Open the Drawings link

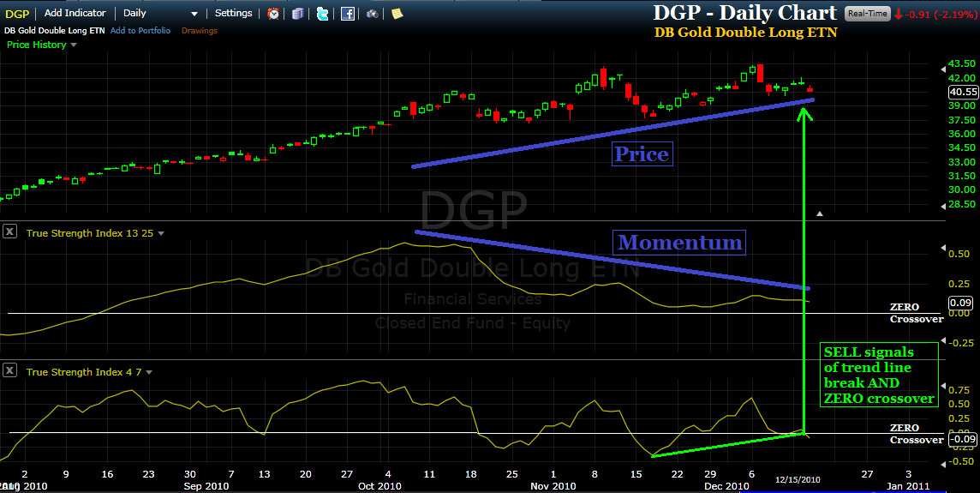click(x=200, y=30)
